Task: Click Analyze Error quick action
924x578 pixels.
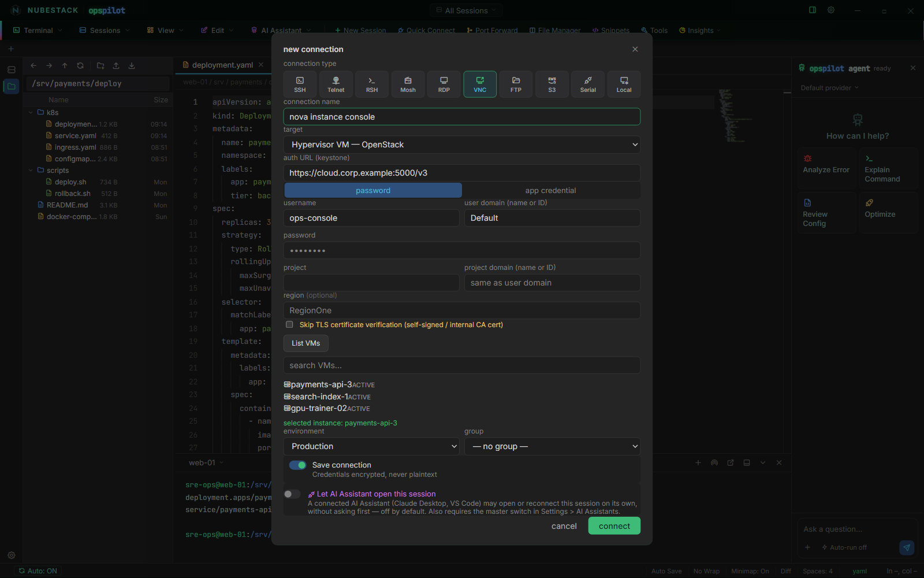Action: pyautogui.click(x=826, y=166)
